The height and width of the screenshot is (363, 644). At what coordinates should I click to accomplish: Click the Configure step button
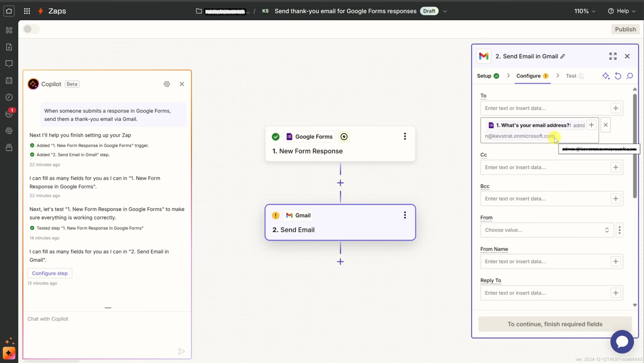pyautogui.click(x=50, y=273)
